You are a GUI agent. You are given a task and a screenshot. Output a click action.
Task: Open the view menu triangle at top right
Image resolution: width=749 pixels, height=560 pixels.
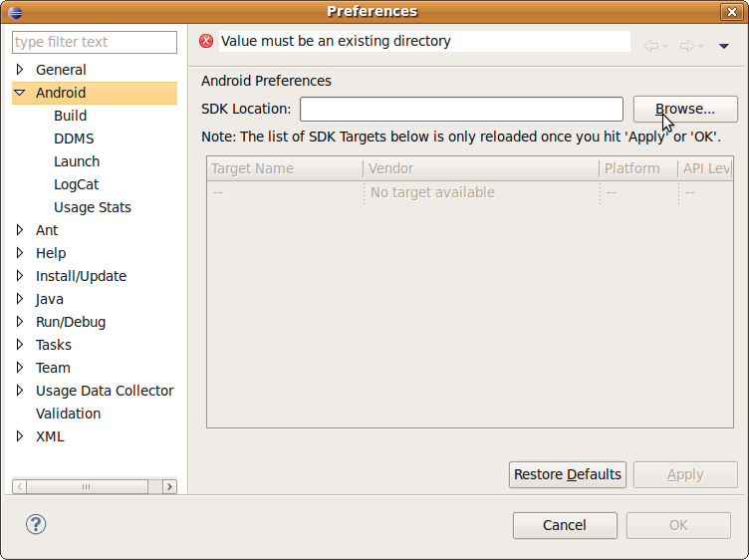[x=724, y=46]
